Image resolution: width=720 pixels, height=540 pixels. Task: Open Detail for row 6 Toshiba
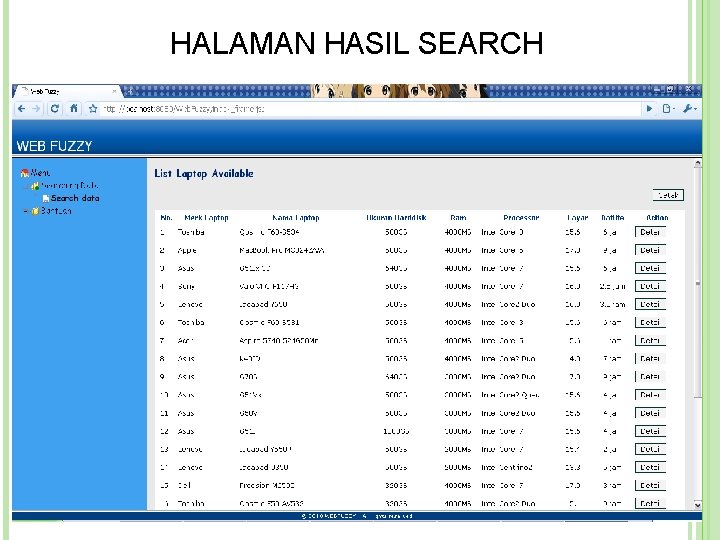(x=650, y=322)
